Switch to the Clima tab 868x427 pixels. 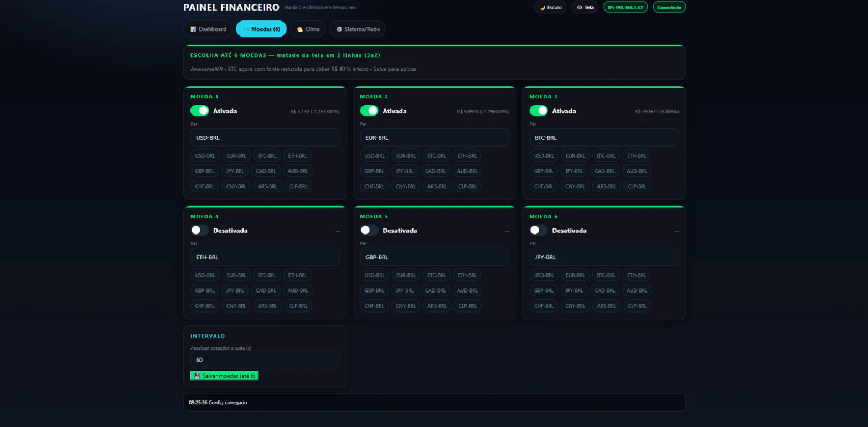pos(308,29)
